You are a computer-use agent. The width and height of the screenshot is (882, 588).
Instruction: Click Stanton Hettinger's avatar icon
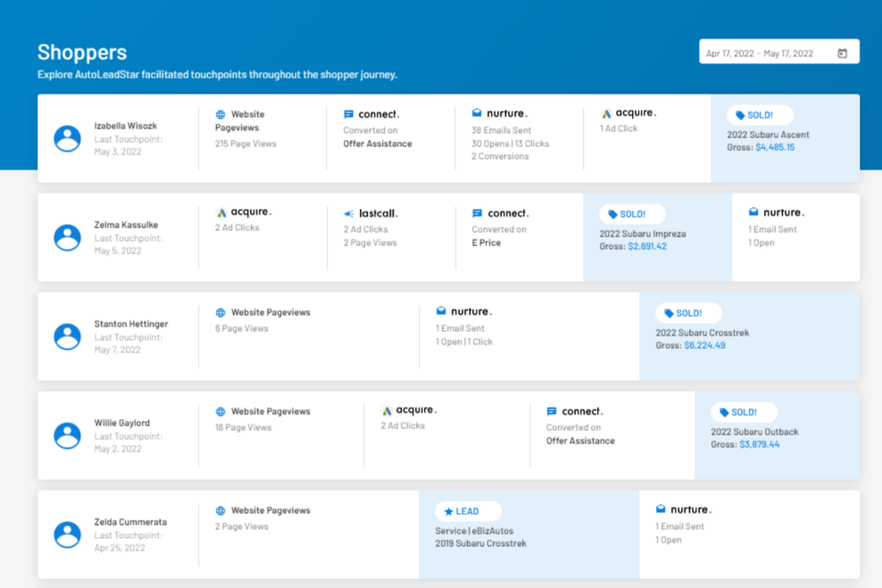[x=68, y=336]
